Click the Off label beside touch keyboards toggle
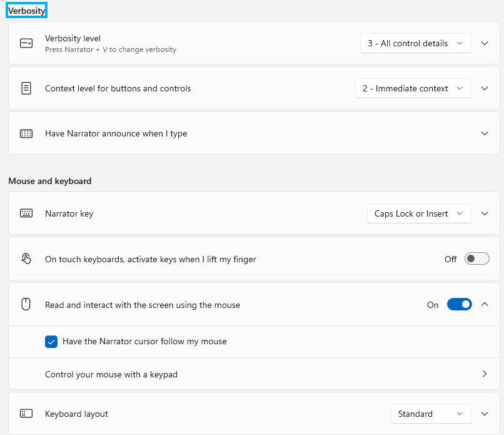The width and height of the screenshot is (504, 435). tap(450, 259)
